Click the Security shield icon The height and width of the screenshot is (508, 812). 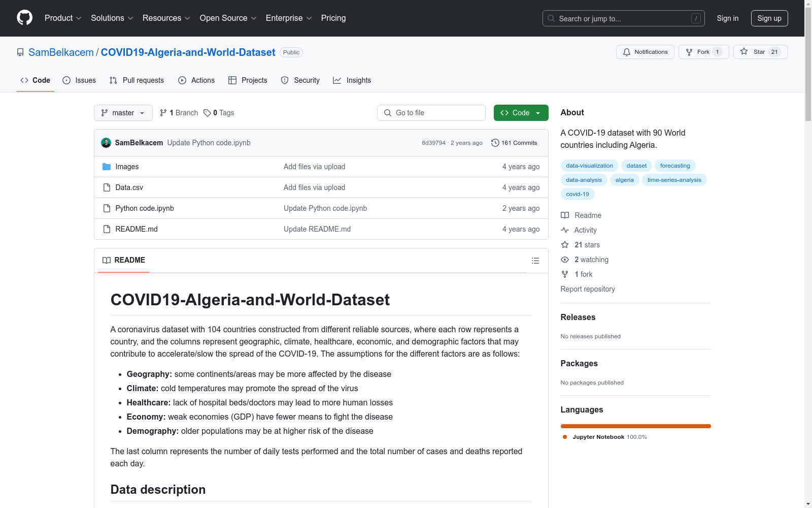285,80
